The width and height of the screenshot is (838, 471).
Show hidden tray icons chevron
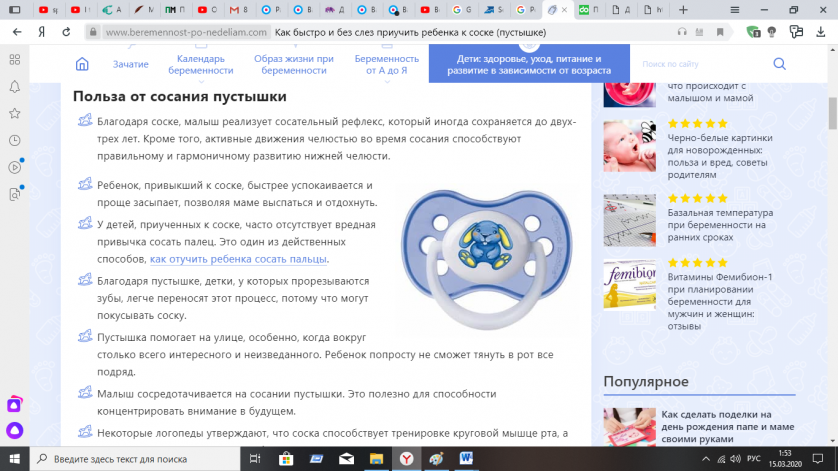706,459
